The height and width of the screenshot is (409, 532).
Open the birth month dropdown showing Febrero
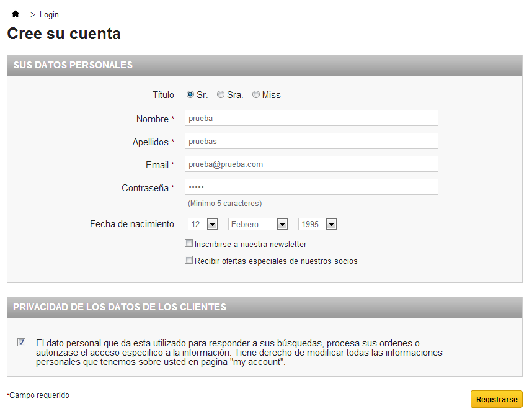tap(258, 224)
